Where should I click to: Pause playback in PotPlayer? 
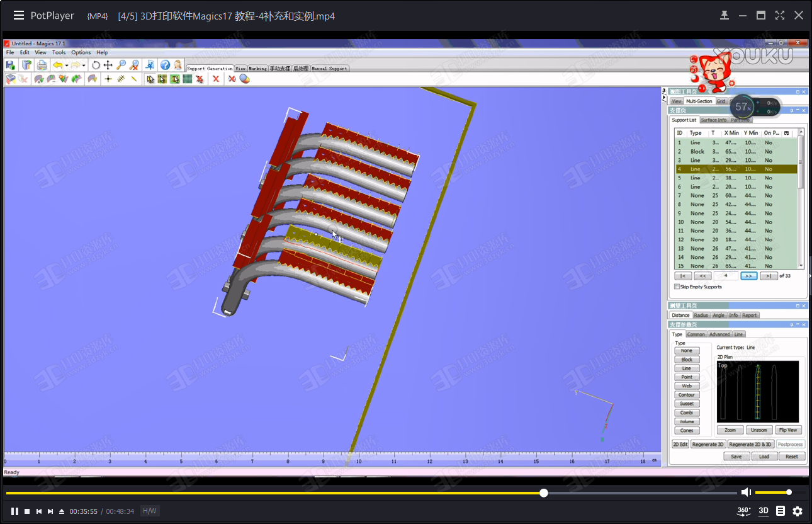tap(14, 511)
